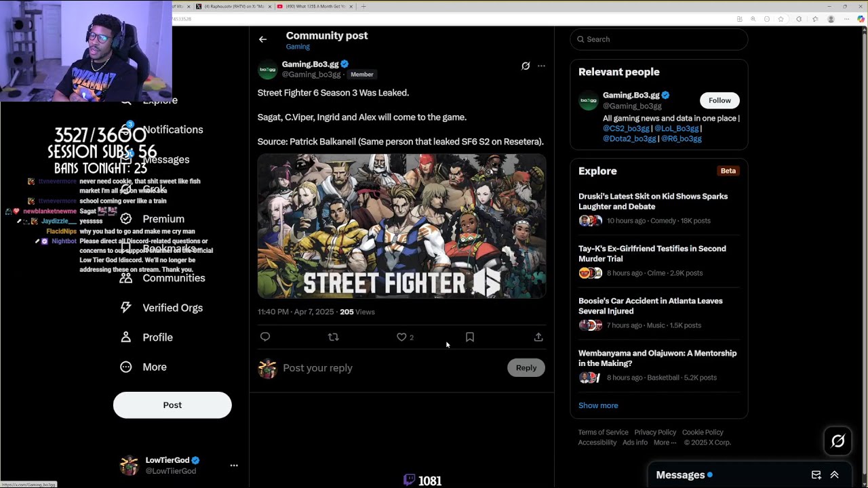Click the browser zoom magnifier icon

click(x=753, y=19)
